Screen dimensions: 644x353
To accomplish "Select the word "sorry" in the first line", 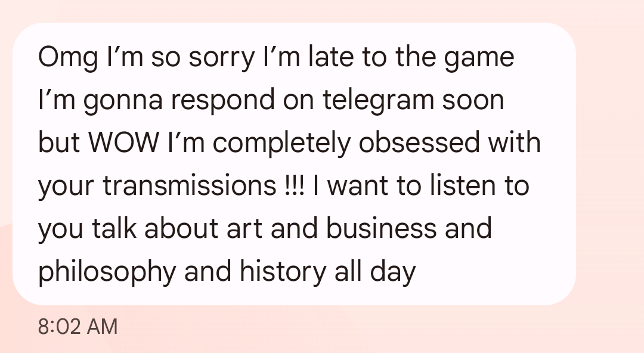I will pos(221,58).
